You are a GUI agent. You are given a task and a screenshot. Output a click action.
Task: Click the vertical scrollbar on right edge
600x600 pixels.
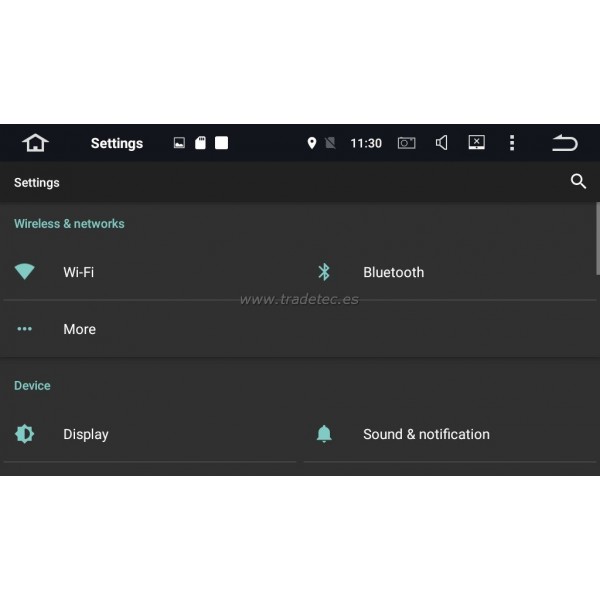597,240
